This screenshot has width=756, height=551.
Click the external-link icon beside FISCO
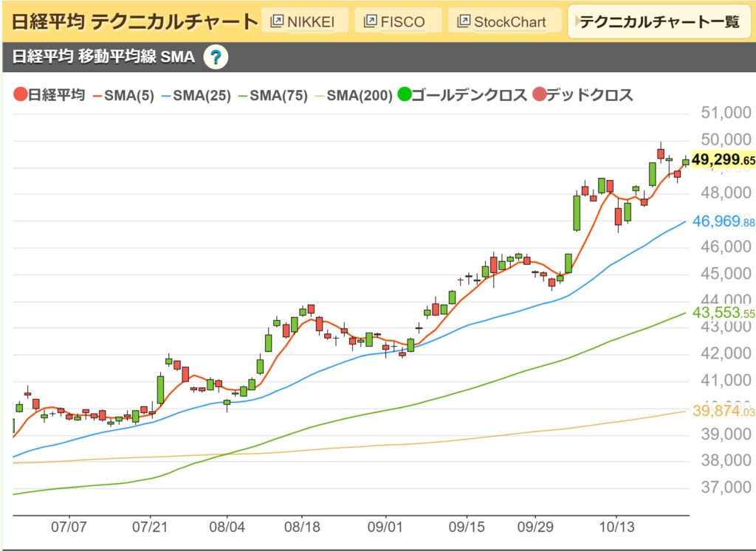coord(371,21)
